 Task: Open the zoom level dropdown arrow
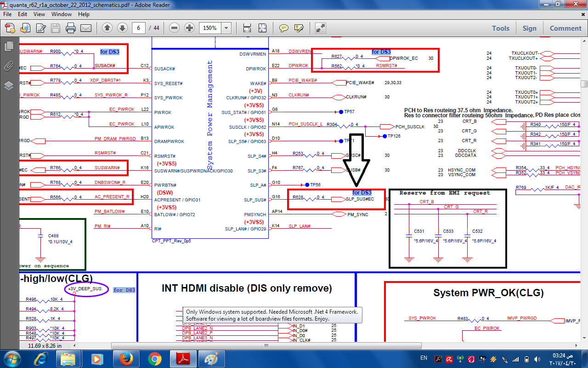coord(226,28)
